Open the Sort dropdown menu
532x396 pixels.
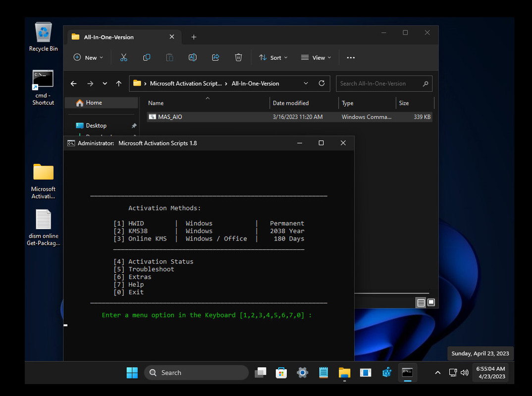(x=273, y=57)
